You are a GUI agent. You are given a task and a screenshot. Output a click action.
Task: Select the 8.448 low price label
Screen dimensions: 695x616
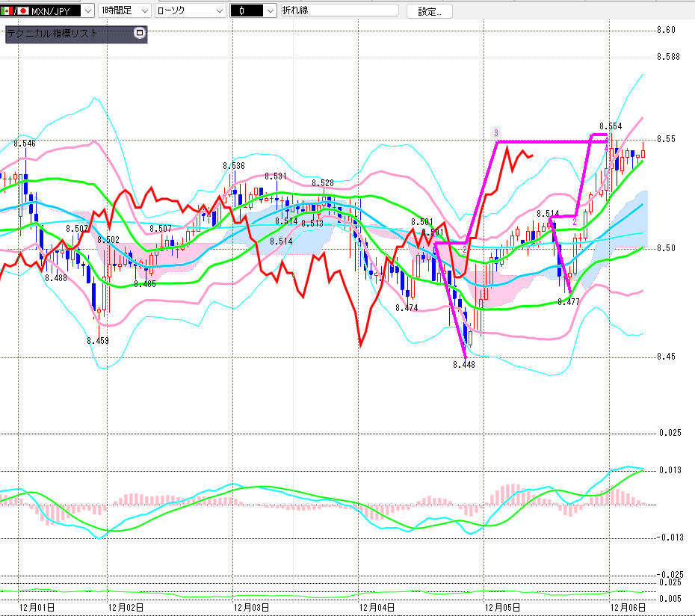point(463,365)
